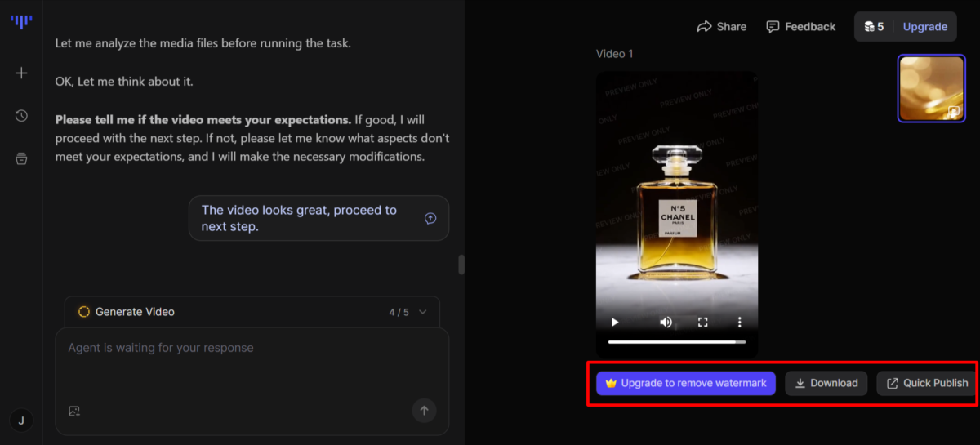Click the Share button

[721, 27]
